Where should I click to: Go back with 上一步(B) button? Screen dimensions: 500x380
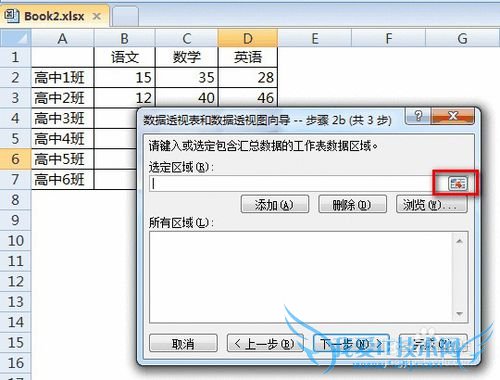tap(265, 343)
